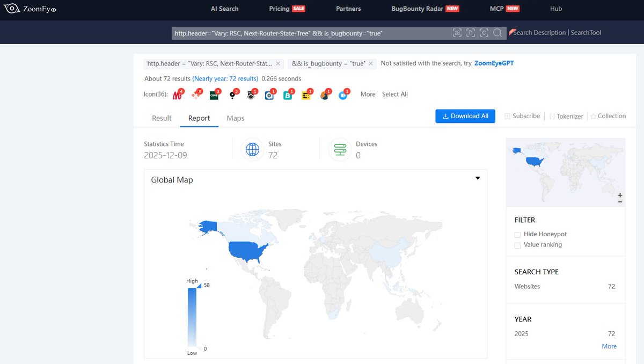
Task: Open AI Search in top navigation
Action: [225, 9]
